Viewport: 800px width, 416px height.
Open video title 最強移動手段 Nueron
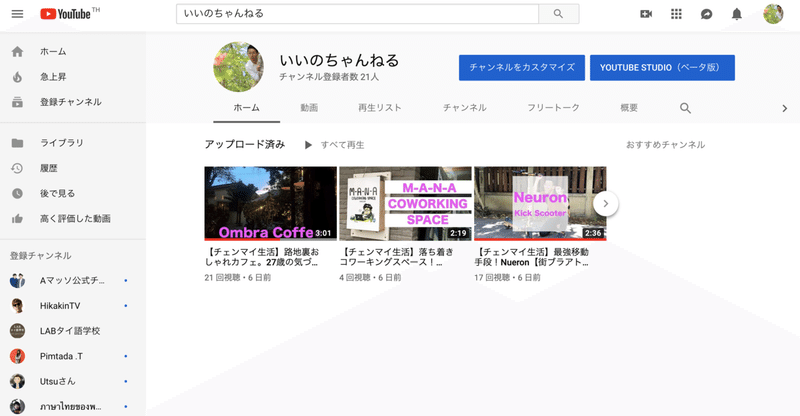coord(532,257)
